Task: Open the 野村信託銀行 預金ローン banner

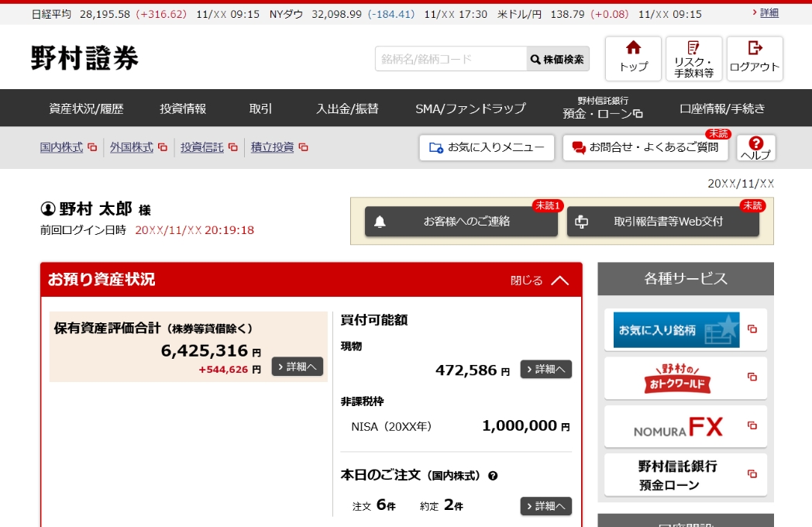Action: [677, 474]
